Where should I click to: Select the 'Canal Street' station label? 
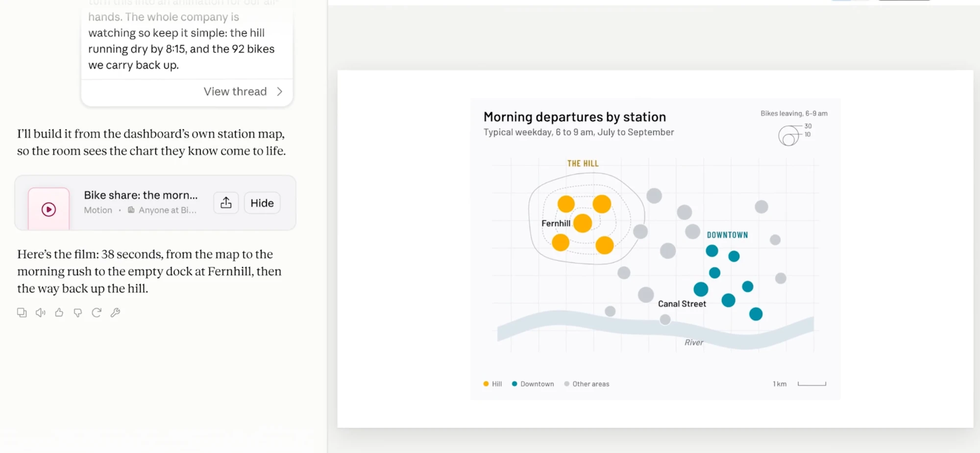pos(682,304)
